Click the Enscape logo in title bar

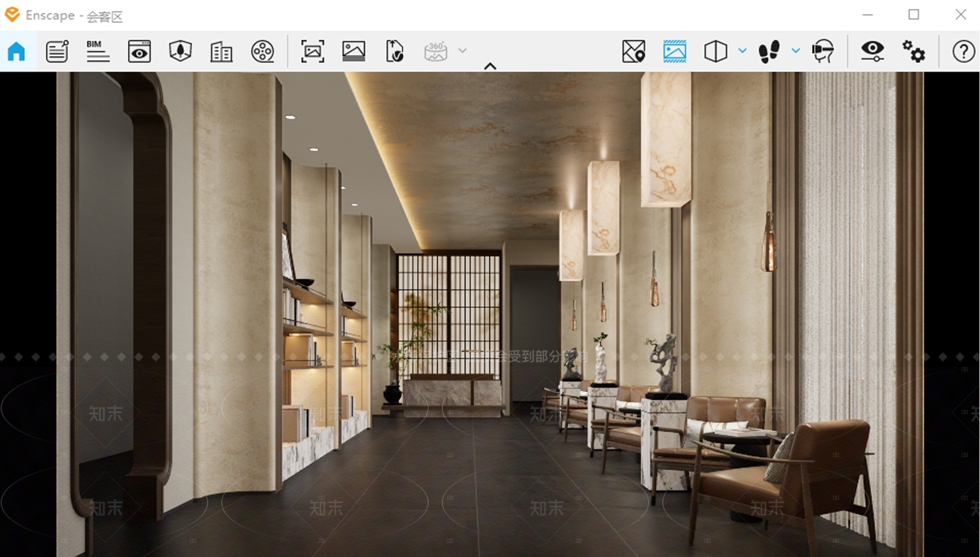12,15
